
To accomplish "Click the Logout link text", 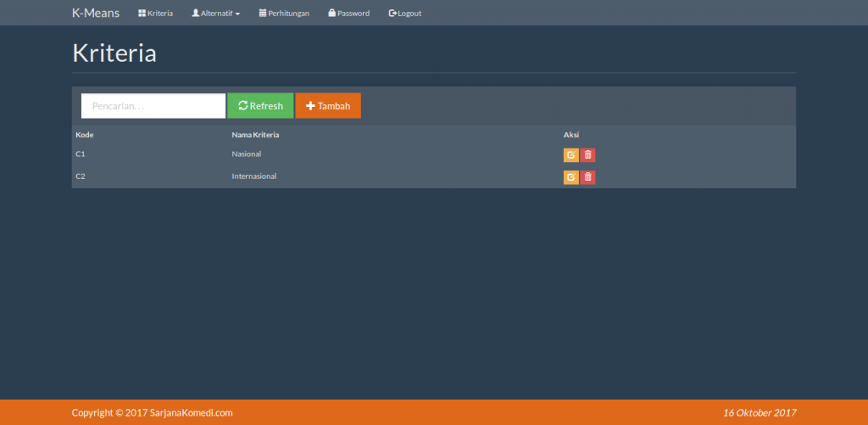I will click(409, 14).
